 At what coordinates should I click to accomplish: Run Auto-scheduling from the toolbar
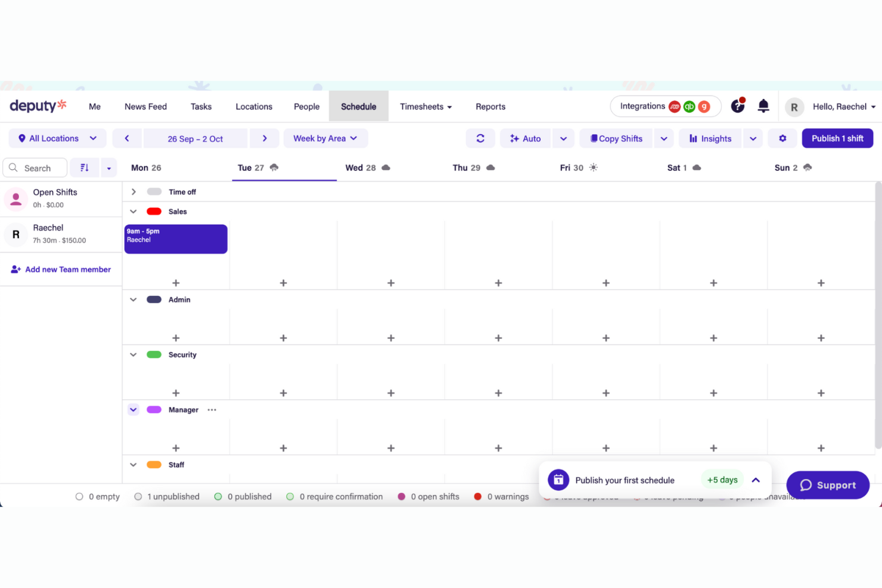point(524,138)
